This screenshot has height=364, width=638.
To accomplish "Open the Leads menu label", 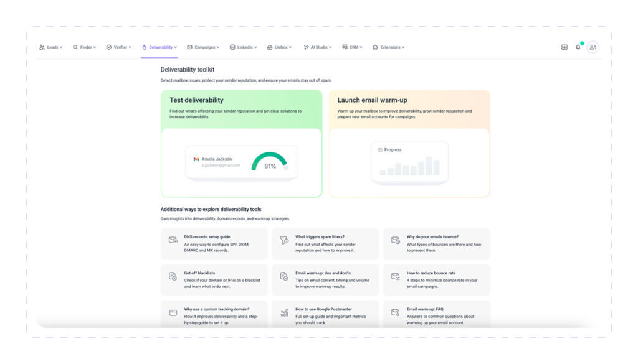I will [52, 47].
